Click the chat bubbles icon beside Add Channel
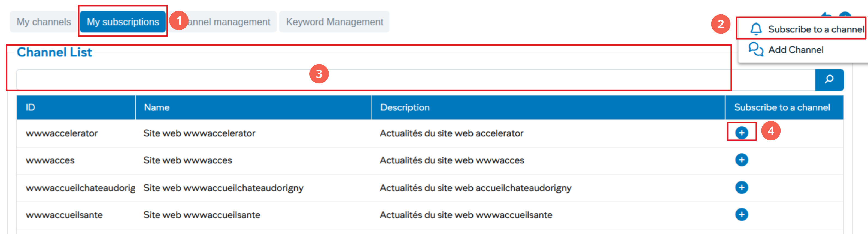Viewport: 868px width, 234px height. tap(756, 50)
